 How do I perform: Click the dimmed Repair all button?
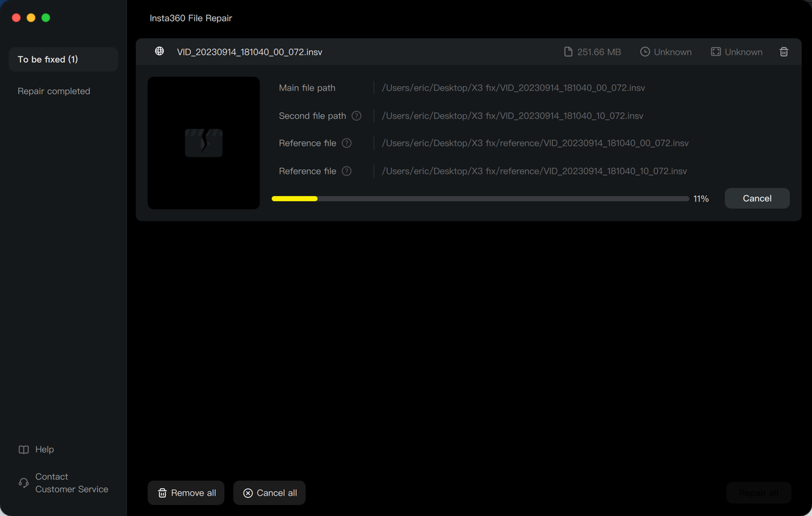coord(759,493)
